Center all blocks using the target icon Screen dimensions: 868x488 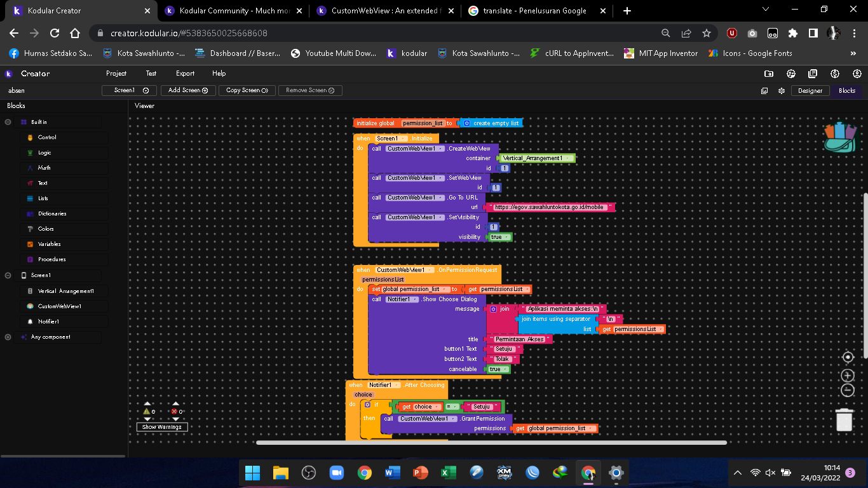coord(848,357)
